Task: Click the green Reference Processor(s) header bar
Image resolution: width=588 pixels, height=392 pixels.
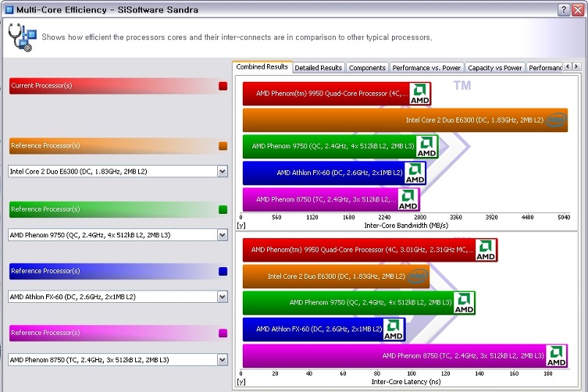Action: (x=118, y=209)
